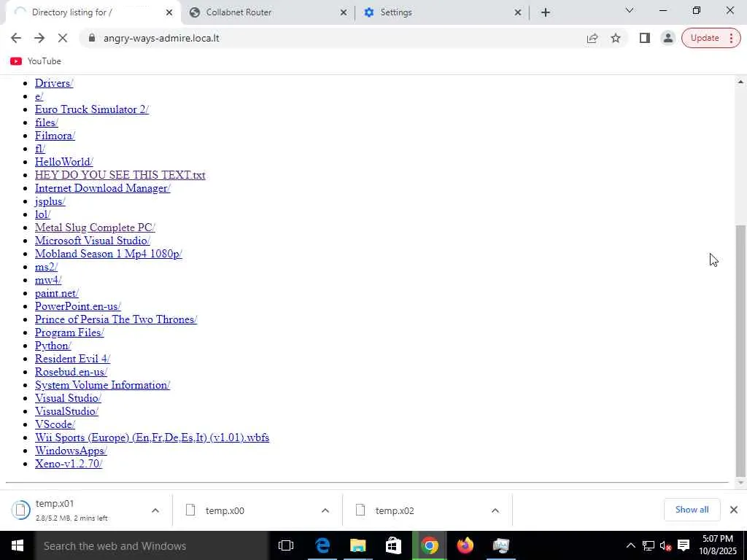The image size is (747, 560).
Task: Stop loading the page
Action: click(x=63, y=38)
